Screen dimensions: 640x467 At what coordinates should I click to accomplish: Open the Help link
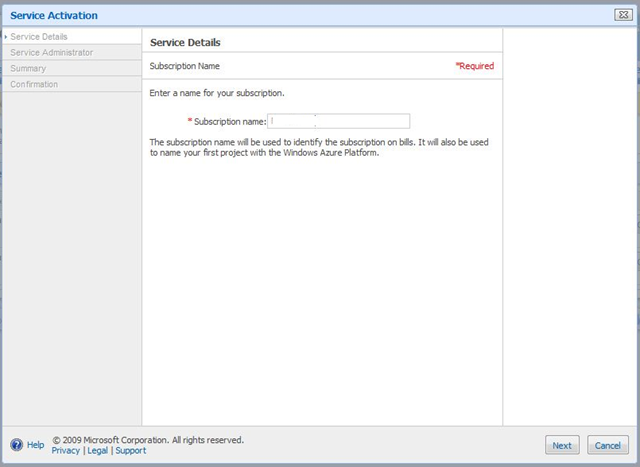click(x=36, y=445)
